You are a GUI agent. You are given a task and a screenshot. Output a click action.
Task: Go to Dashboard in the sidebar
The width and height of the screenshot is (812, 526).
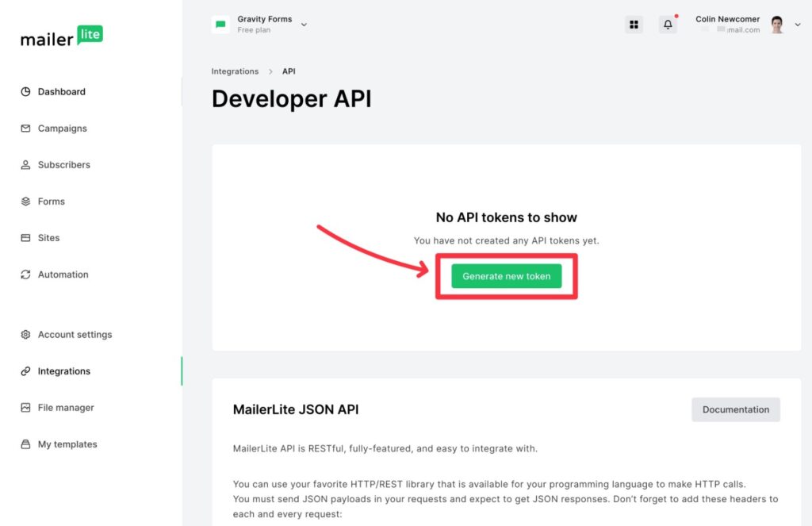[61, 92]
